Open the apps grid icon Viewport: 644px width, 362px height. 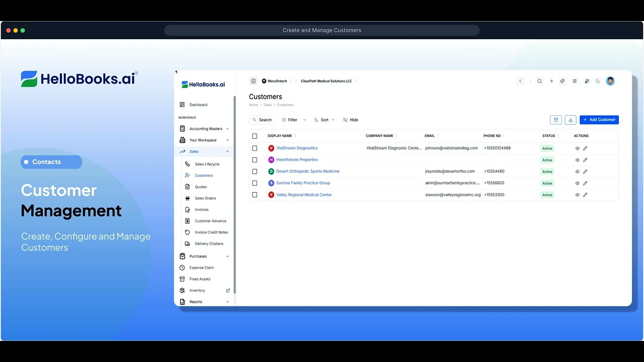pyautogui.click(x=575, y=81)
